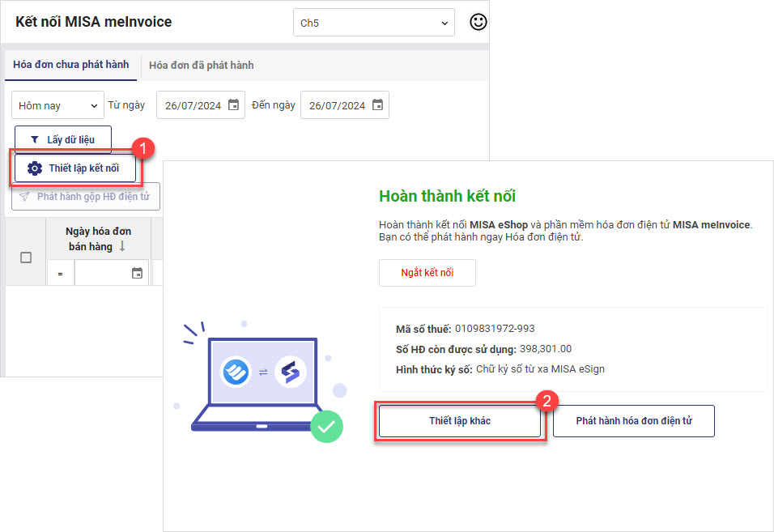The width and height of the screenshot is (774, 532).
Task: Click the Thiết lập khác button
Action: [460, 421]
